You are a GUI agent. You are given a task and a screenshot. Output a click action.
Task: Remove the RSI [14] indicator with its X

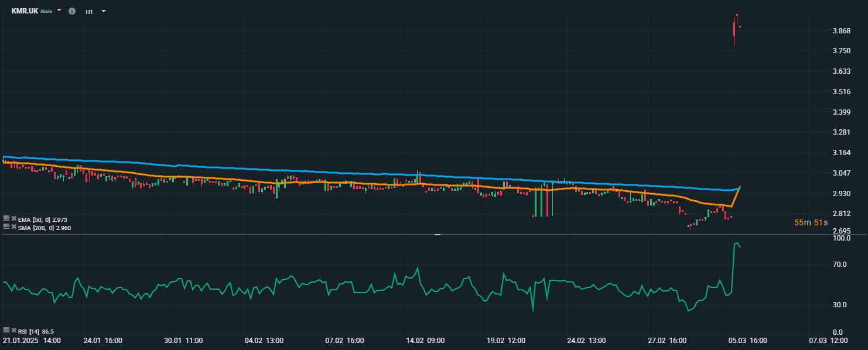(x=14, y=330)
